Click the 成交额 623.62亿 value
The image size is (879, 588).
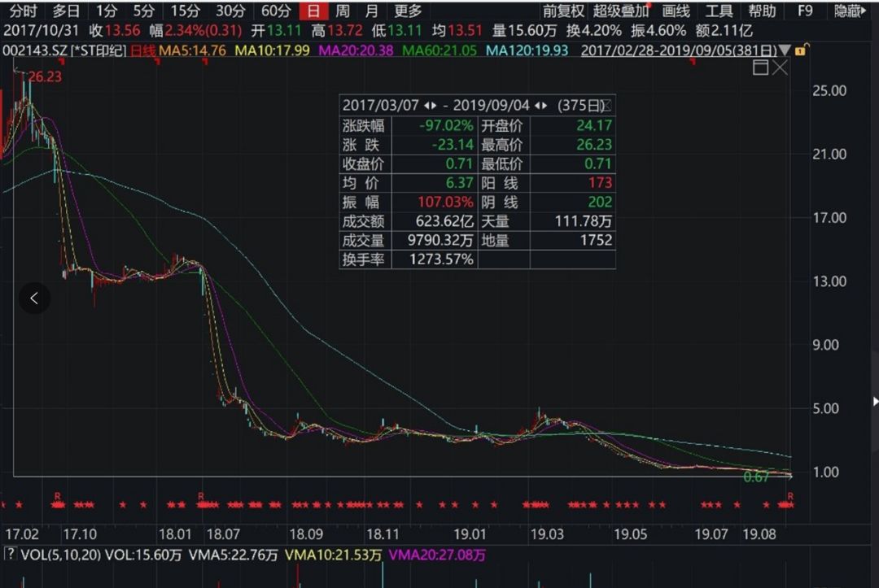[x=444, y=221]
